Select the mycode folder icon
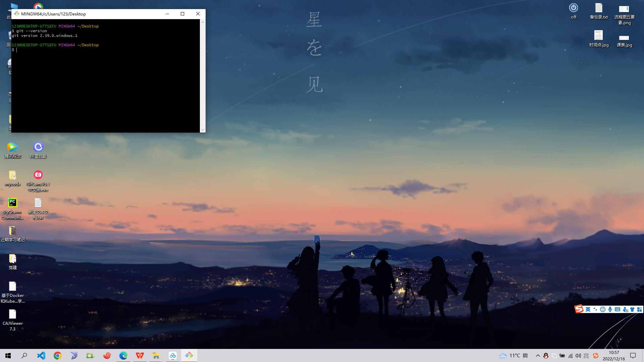The height and width of the screenshot is (362, 644). [x=12, y=178]
